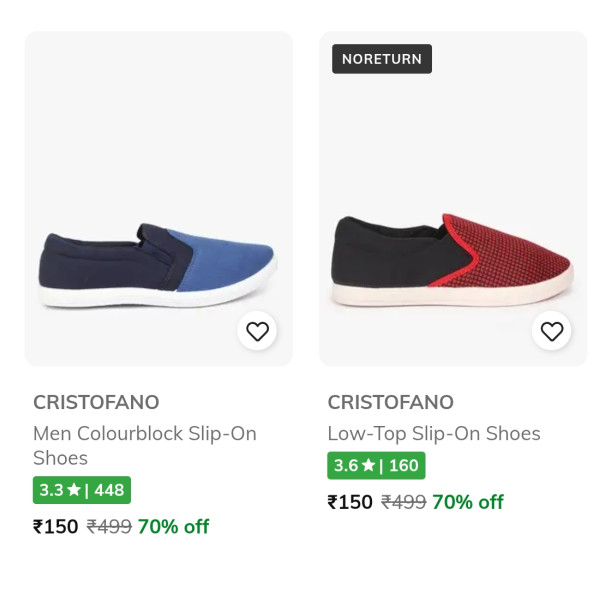Open Men Colourblock Slip-On Shoes title
The image size is (600, 600).
[144, 445]
